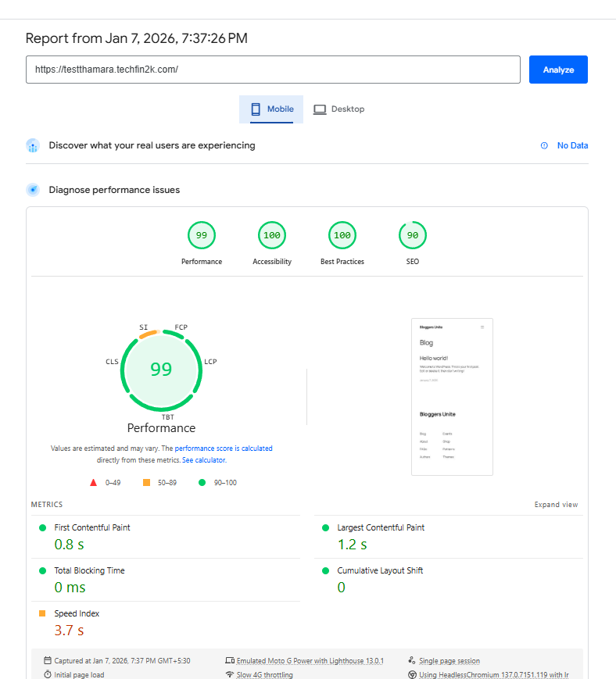Viewport: 616px width, 679px height.
Task: Open the No Data link
Action: pyautogui.click(x=572, y=145)
